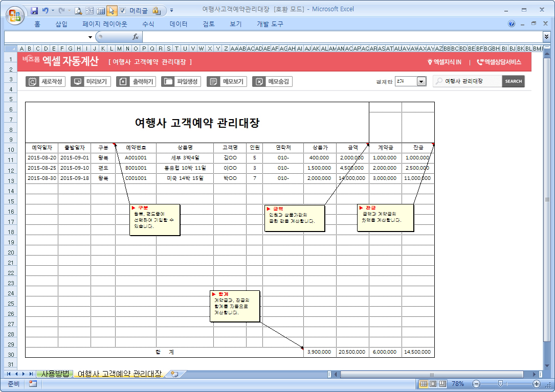Select the total cell 20,500,000
The image size is (555, 392).
click(x=352, y=352)
